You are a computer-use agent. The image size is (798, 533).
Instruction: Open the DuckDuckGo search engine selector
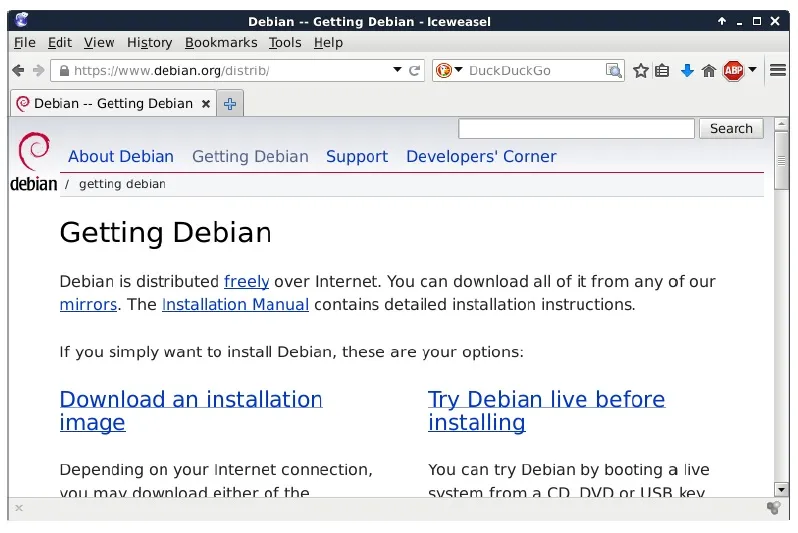click(x=449, y=70)
